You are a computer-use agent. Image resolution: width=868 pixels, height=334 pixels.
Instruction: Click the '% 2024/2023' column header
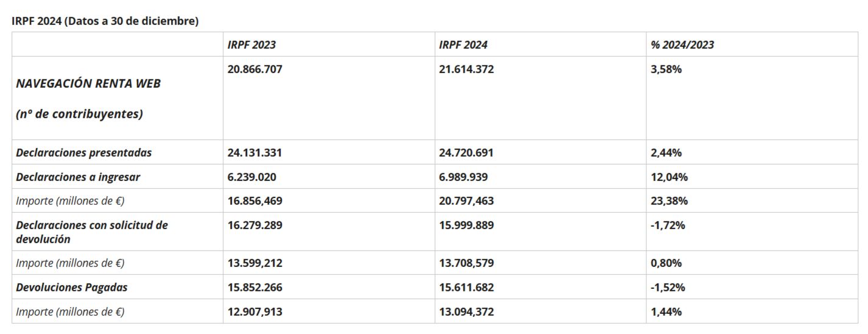click(682, 44)
